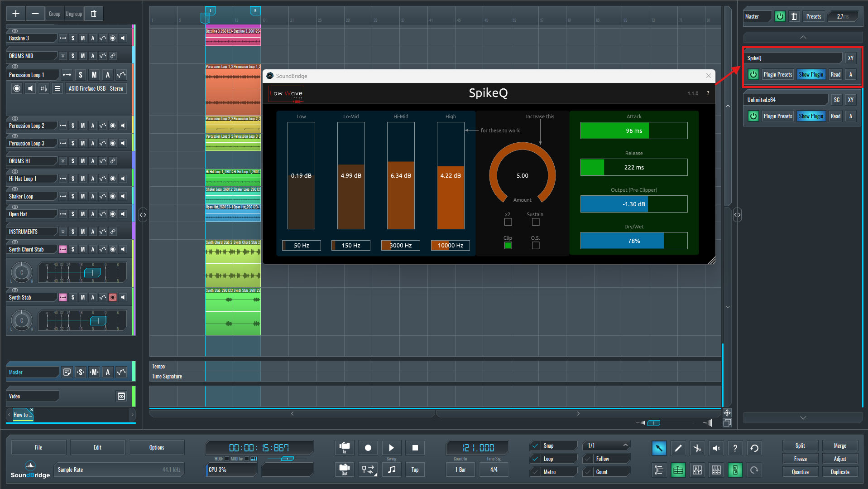Image resolution: width=868 pixels, height=489 pixels.
Task: Click the undo arrow icon
Action: tap(754, 448)
